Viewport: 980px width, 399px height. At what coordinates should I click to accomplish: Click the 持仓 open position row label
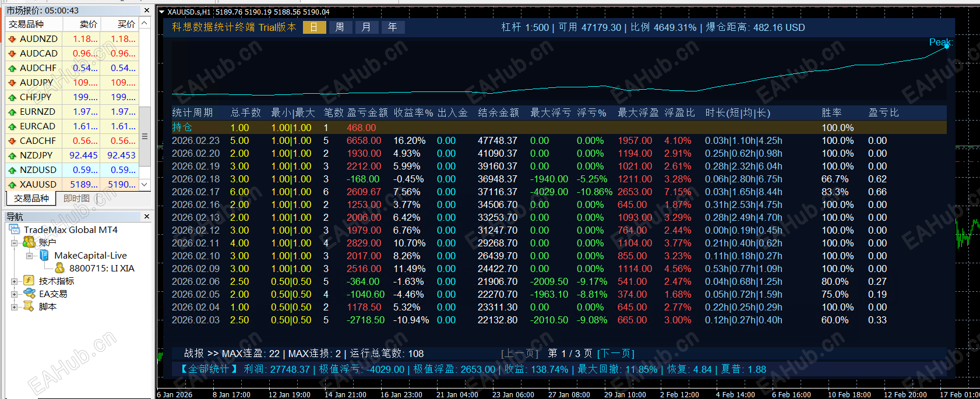(182, 128)
